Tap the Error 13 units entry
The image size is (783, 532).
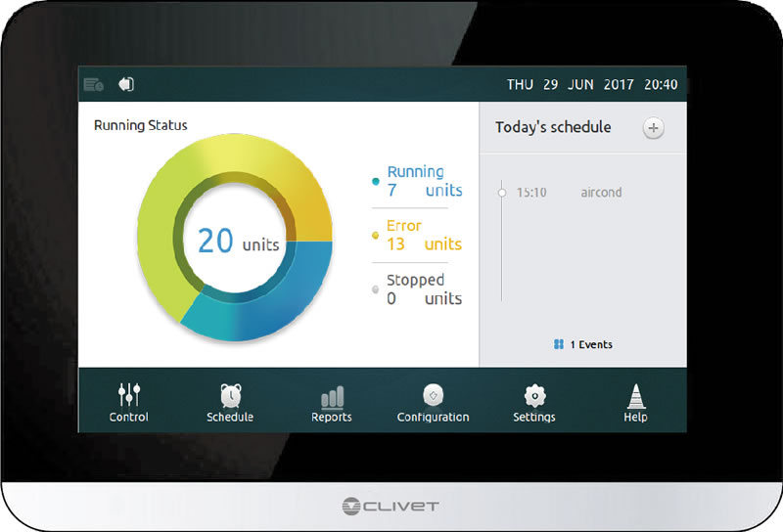[x=418, y=235]
